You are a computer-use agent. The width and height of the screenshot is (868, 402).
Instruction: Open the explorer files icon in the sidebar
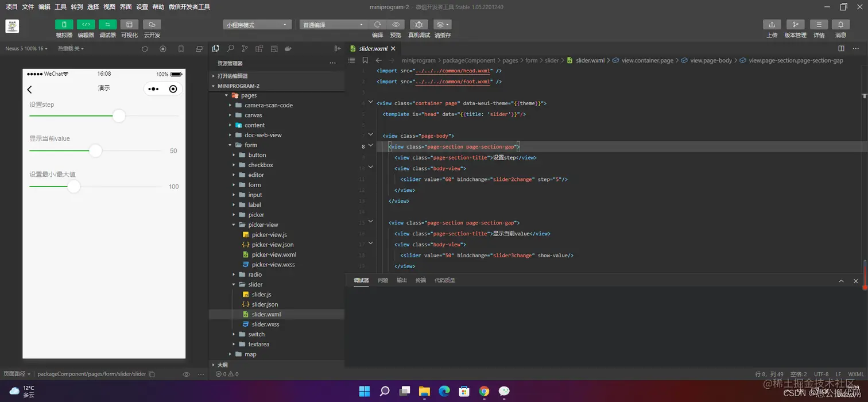[x=216, y=49]
